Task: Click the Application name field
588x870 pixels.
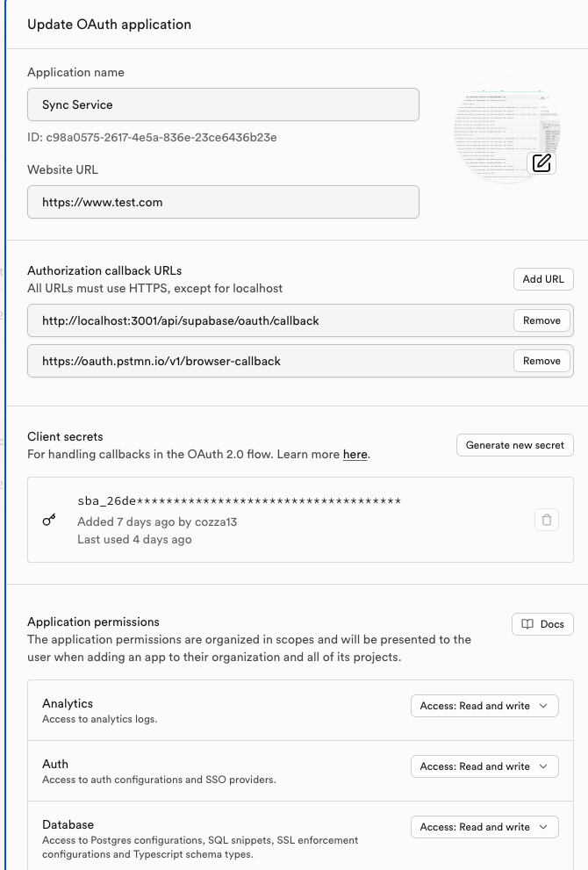Action: click(223, 104)
